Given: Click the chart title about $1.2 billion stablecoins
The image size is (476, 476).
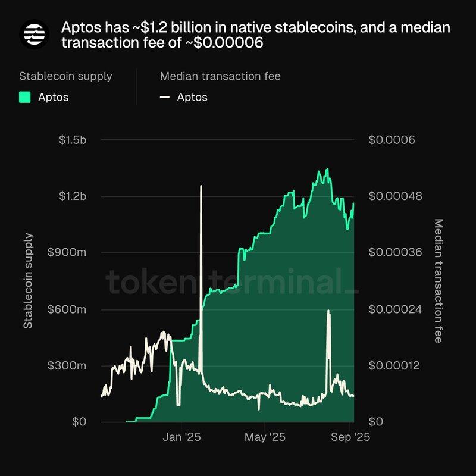Looking at the screenshot, I should click(256, 35).
